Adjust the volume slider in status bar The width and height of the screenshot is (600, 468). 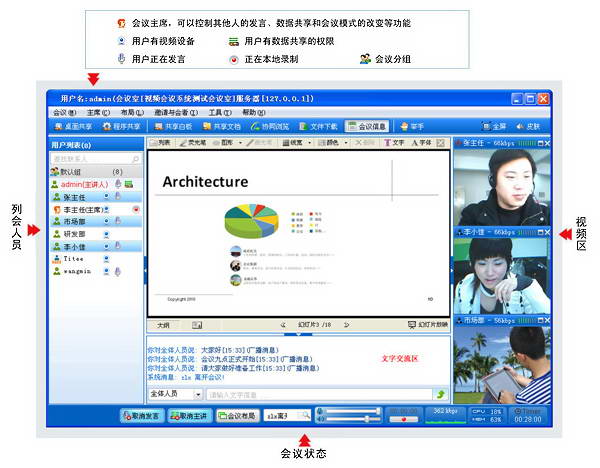350,411
